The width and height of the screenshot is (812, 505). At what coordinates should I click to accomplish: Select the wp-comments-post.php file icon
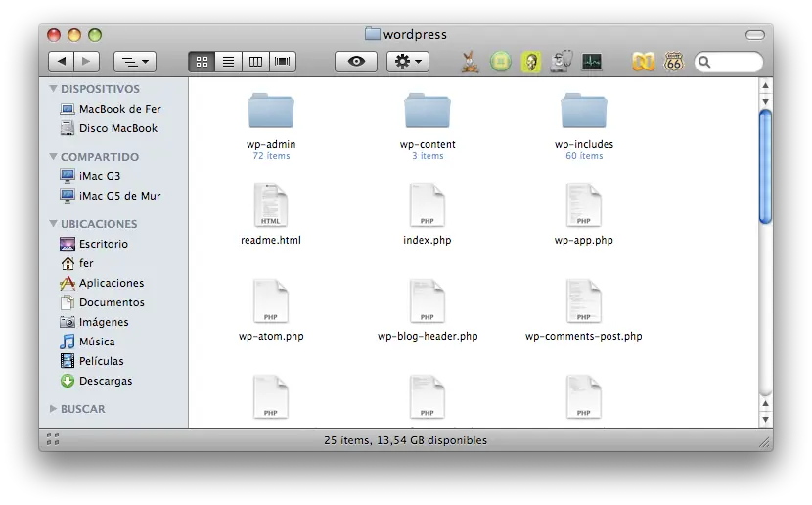[584, 300]
